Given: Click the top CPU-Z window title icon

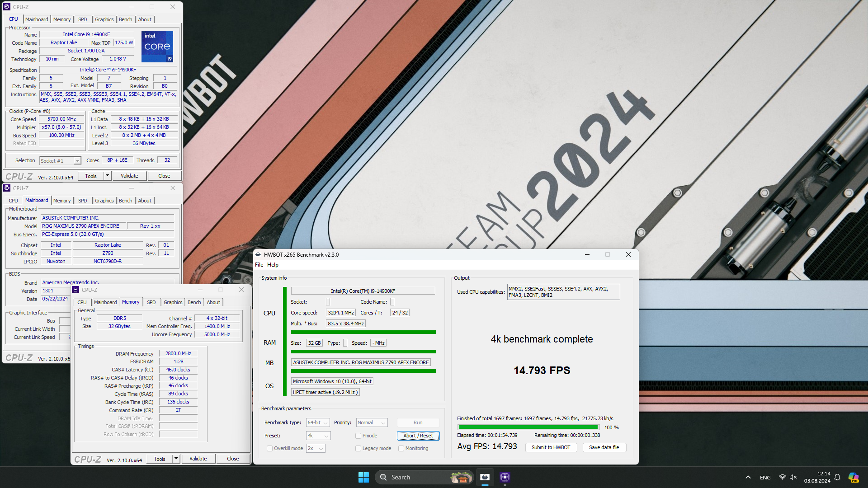Looking at the screenshot, I should point(7,7).
